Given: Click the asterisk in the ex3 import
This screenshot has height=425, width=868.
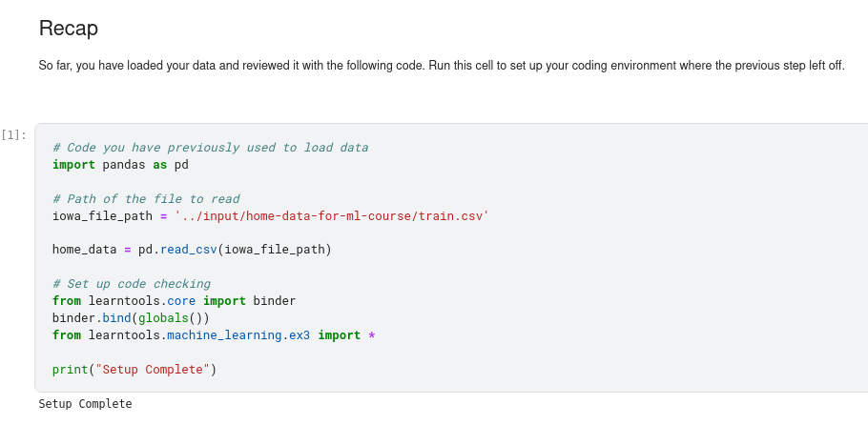Looking at the screenshot, I should (371, 335).
